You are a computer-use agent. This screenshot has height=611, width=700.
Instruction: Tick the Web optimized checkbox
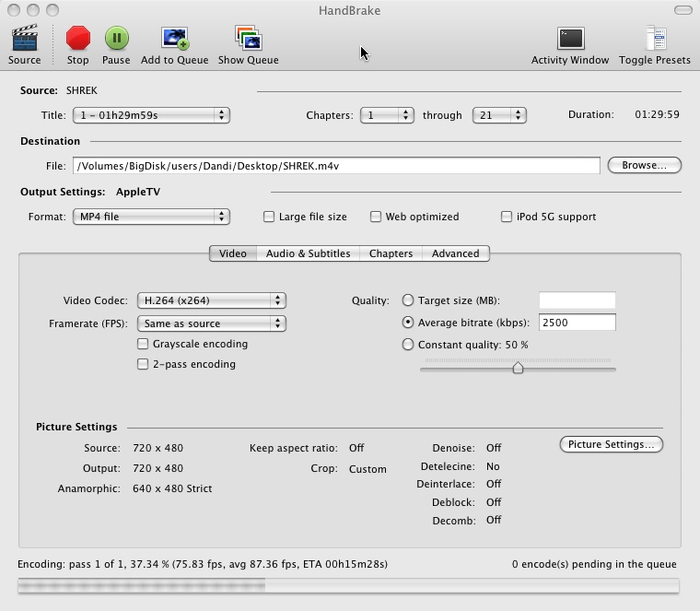tap(376, 217)
